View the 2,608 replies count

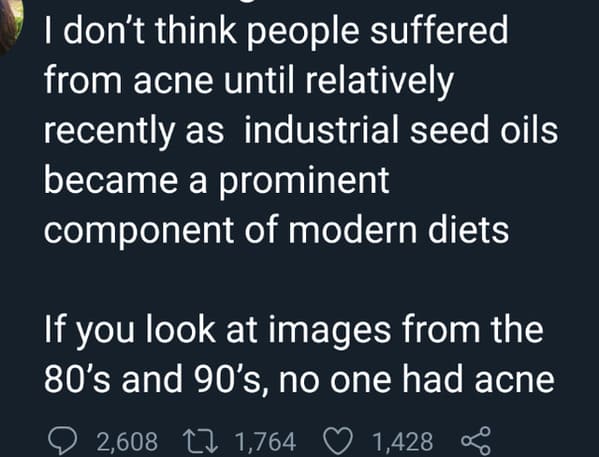(x=127, y=442)
